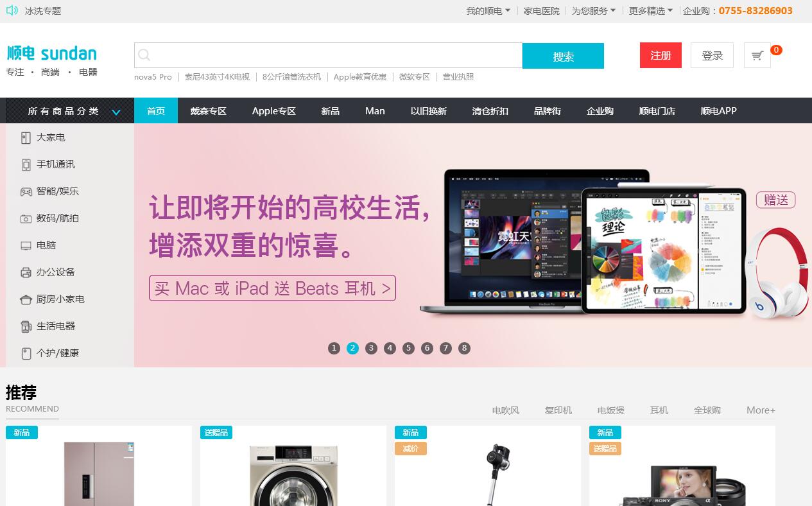The height and width of the screenshot is (506, 812).
Task: Click the shopping cart icon
Action: pyautogui.click(x=757, y=56)
